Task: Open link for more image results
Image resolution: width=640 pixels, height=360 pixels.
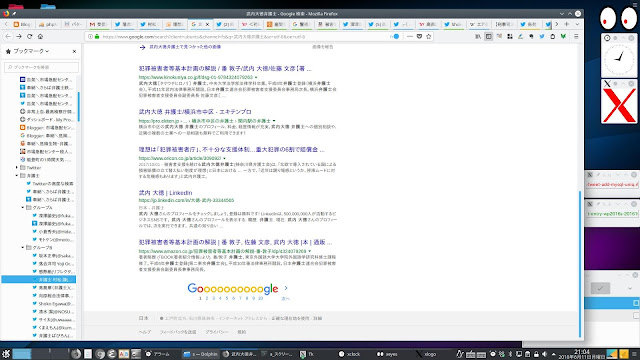Action: (185, 47)
